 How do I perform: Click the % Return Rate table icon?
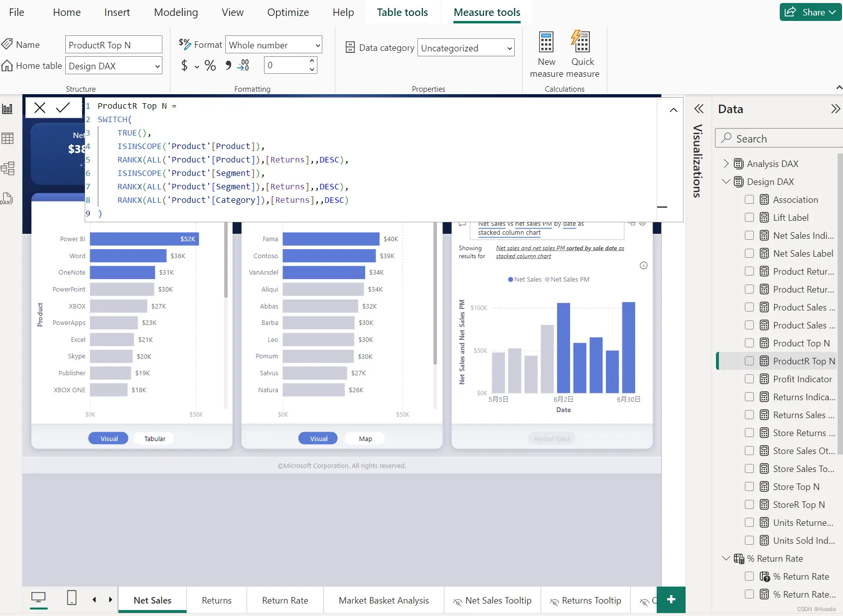click(739, 559)
